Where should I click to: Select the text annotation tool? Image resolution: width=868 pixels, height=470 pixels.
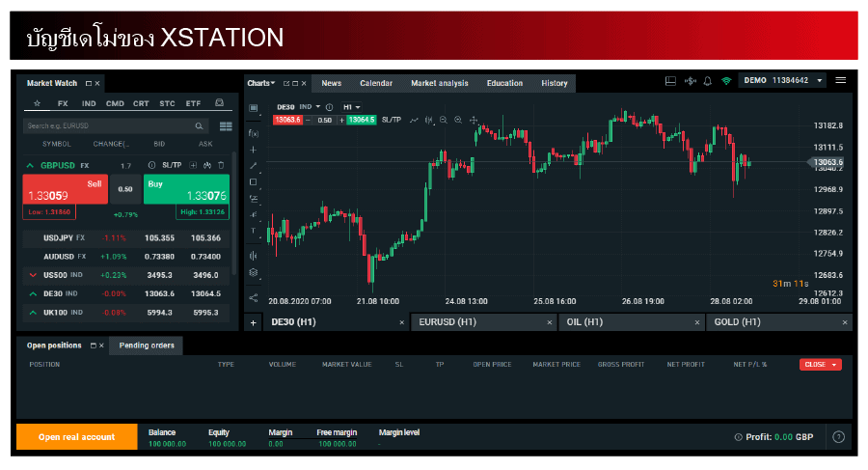[254, 232]
